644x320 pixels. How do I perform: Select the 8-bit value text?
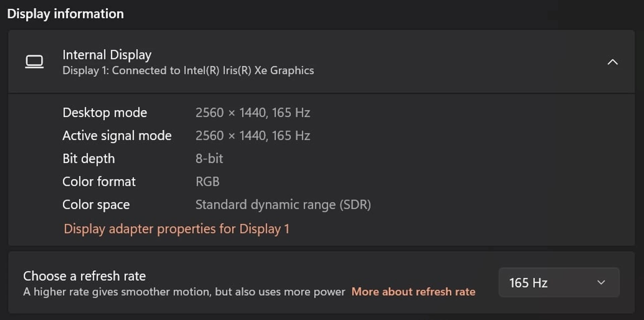point(209,158)
